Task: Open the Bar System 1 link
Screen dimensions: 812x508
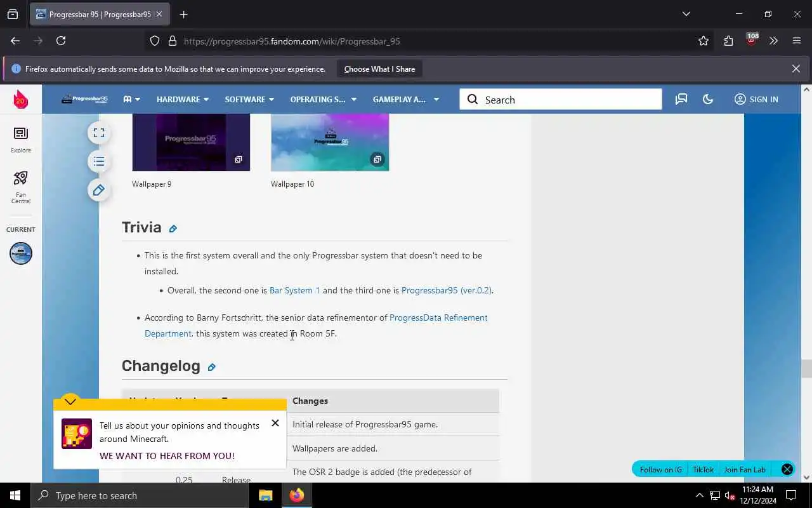Action: tap(294, 290)
